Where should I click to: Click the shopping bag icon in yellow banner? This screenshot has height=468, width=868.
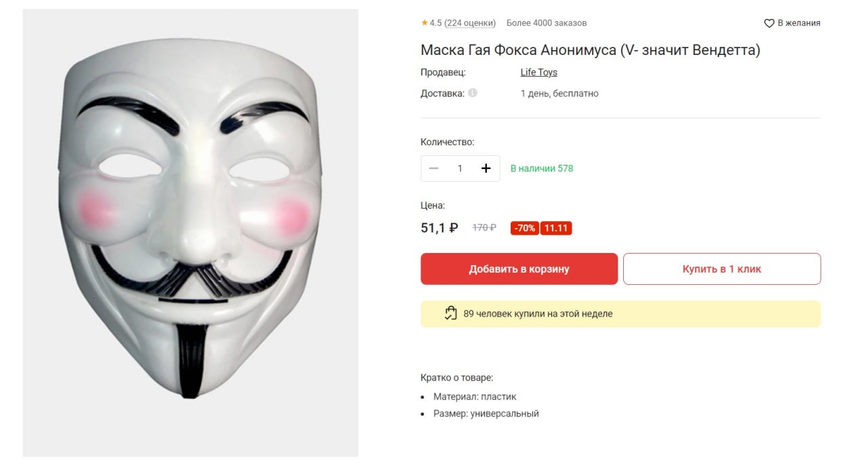click(x=451, y=313)
